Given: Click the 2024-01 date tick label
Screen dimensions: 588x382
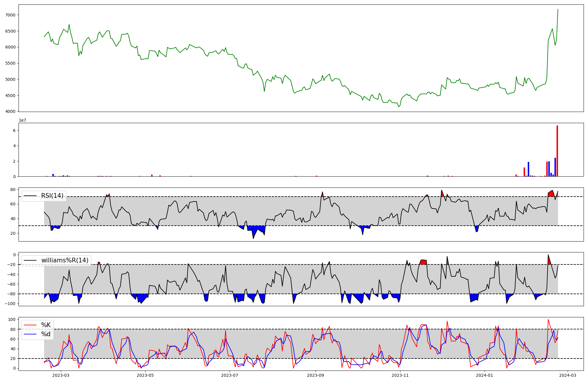Looking at the screenshot, I should point(484,375).
